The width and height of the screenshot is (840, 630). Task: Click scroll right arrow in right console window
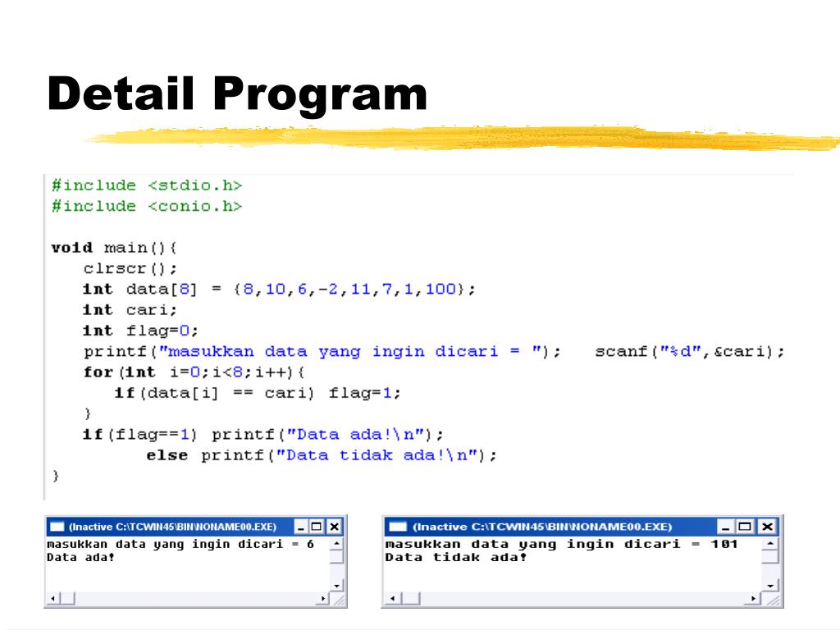point(753,598)
